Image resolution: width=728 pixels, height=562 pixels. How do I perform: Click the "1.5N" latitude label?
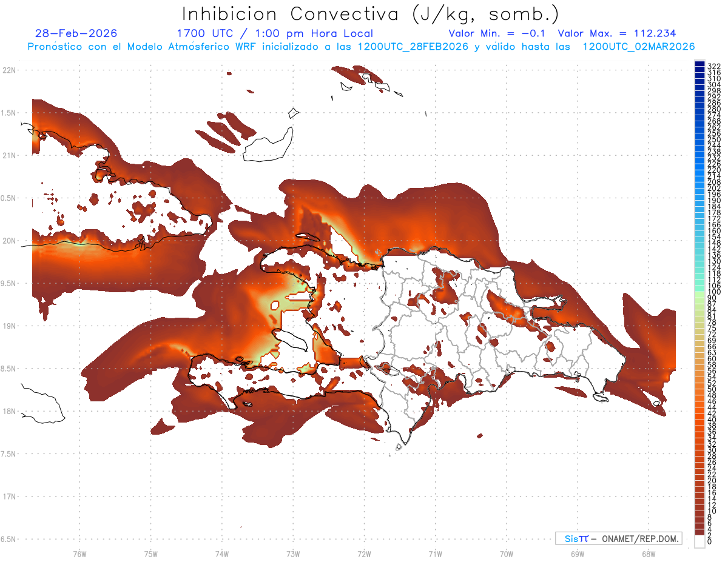(x=8, y=113)
